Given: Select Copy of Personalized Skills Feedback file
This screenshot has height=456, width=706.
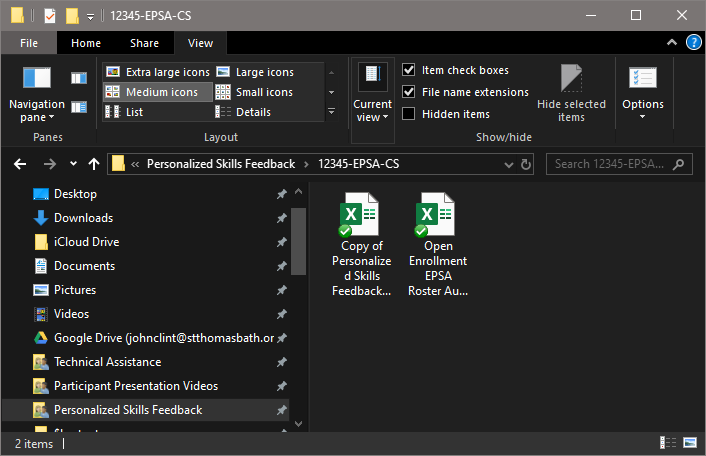Looking at the screenshot, I should click(362, 245).
